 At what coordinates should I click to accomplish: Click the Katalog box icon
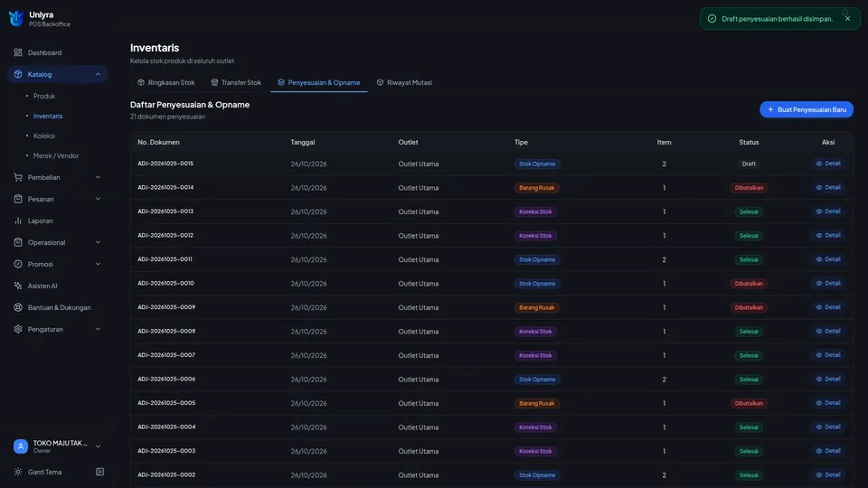point(18,74)
